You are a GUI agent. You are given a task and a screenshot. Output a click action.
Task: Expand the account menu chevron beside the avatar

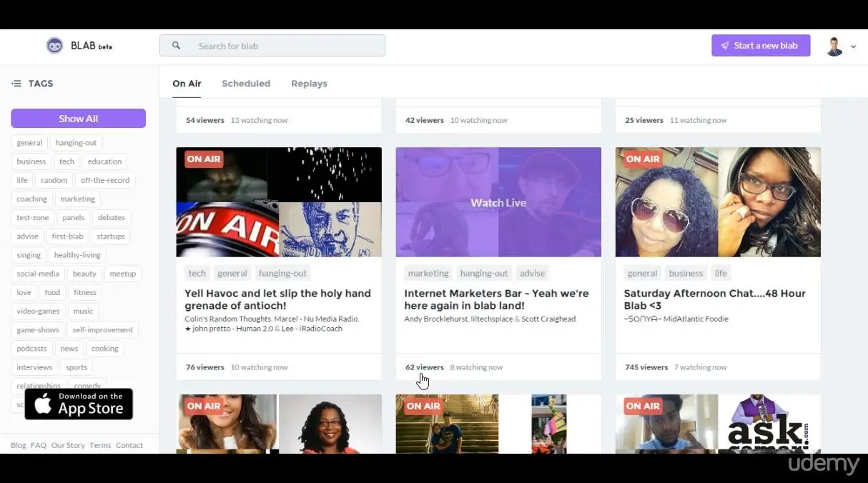(853, 46)
